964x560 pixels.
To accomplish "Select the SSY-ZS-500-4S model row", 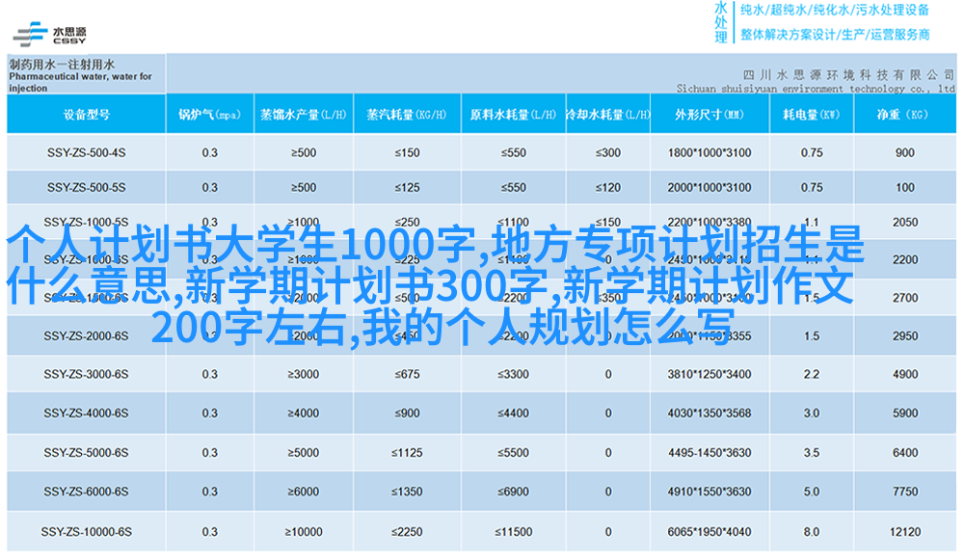I will pos(86,152).
